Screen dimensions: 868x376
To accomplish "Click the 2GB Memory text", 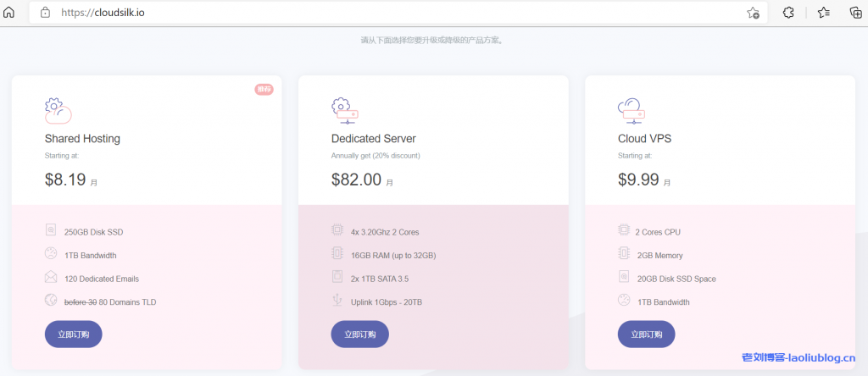I will (659, 256).
